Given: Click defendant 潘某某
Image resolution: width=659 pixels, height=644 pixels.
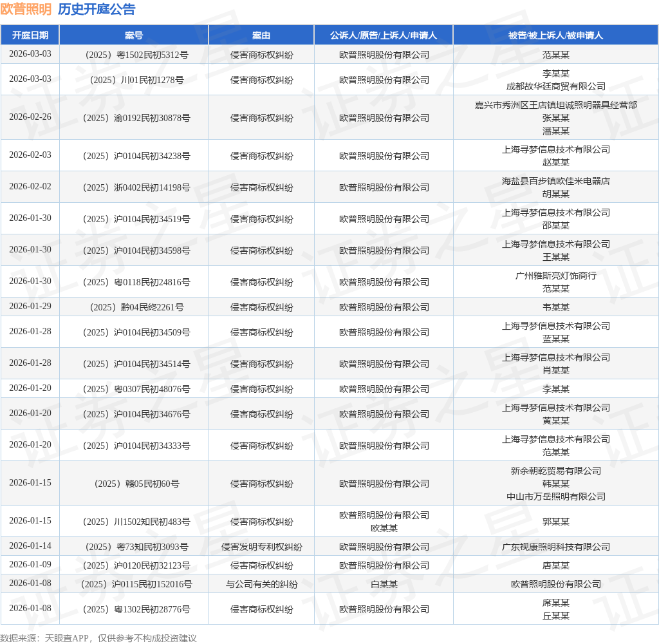Looking at the screenshot, I should [x=555, y=131].
